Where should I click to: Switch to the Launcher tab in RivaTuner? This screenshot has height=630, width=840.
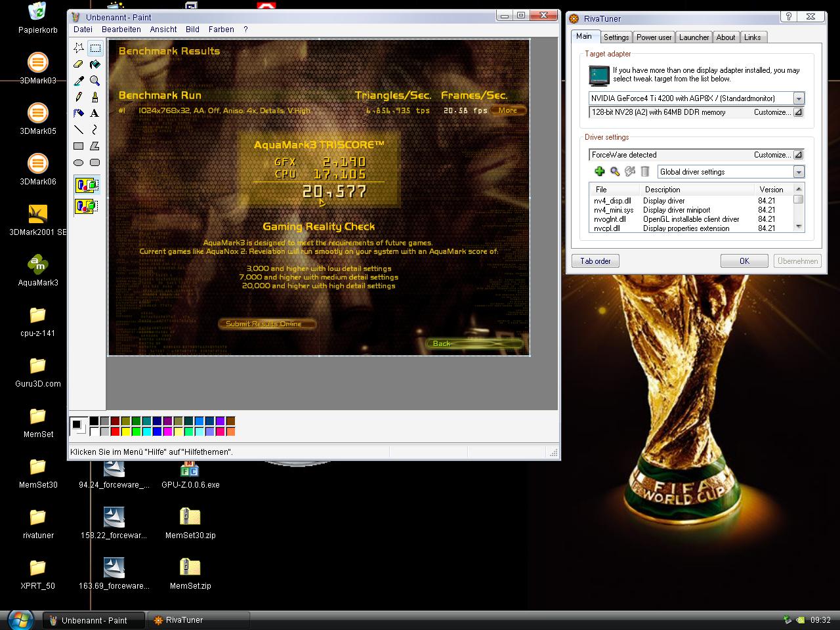tap(694, 37)
